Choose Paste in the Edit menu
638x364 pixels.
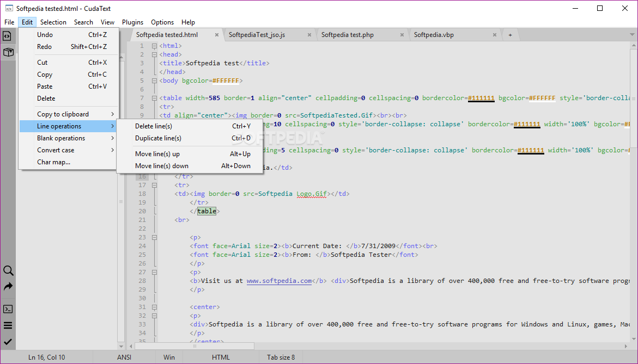coord(69,87)
